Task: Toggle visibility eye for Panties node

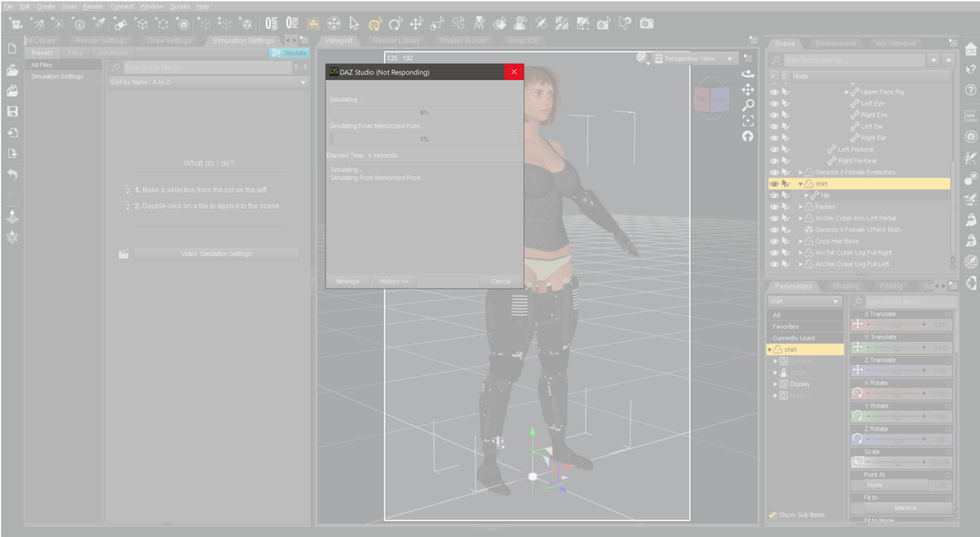Action: tap(774, 207)
